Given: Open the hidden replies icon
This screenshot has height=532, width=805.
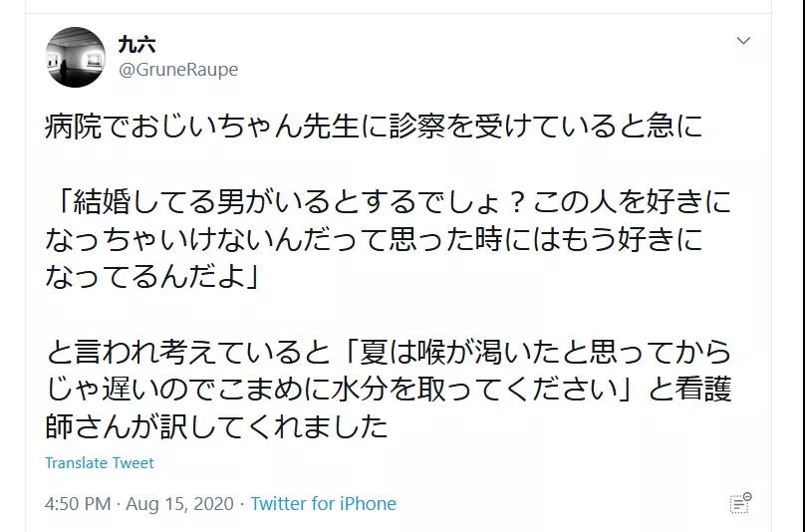Looking at the screenshot, I should tap(739, 503).
